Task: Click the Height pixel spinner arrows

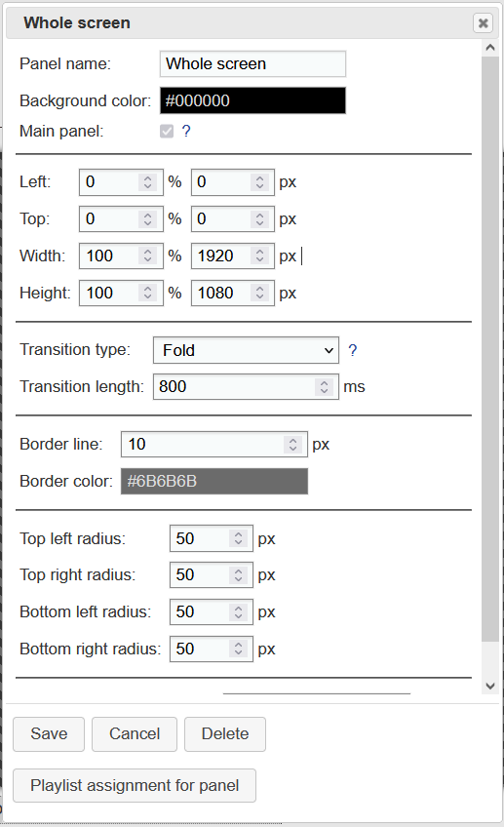Action: click(259, 293)
